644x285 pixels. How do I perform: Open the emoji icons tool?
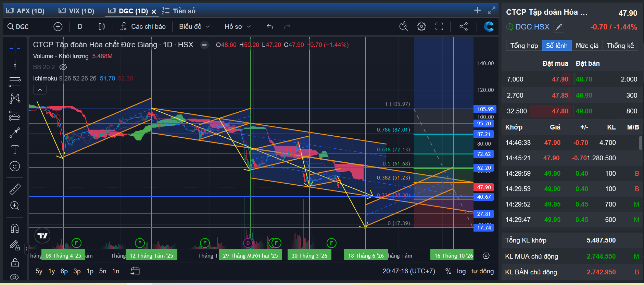[15, 166]
